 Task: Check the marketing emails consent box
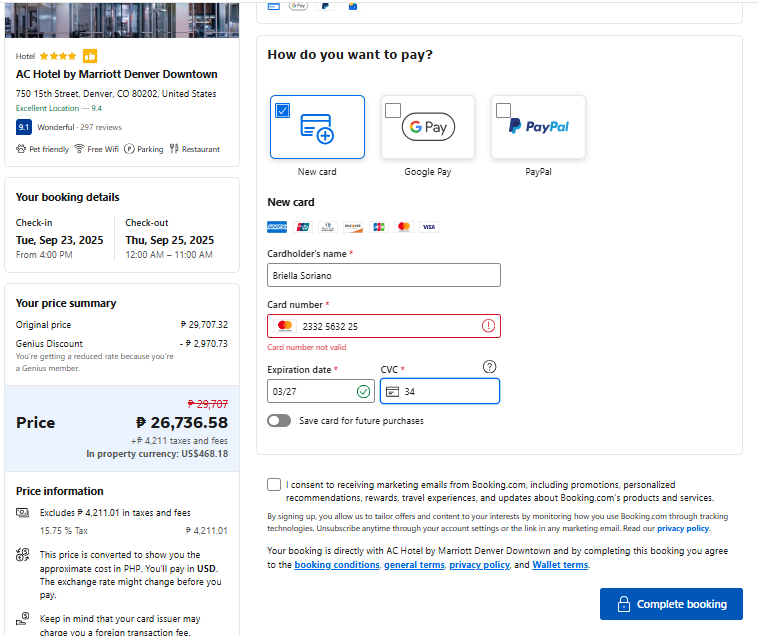tap(274, 485)
